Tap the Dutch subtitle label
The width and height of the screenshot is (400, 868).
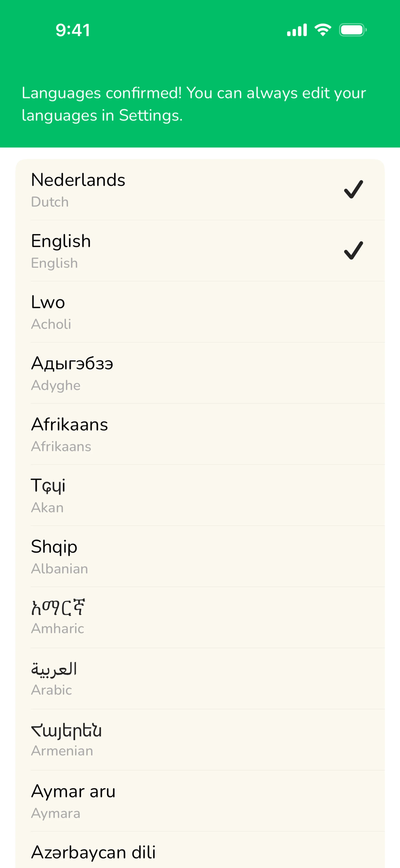pyautogui.click(x=50, y=202)
